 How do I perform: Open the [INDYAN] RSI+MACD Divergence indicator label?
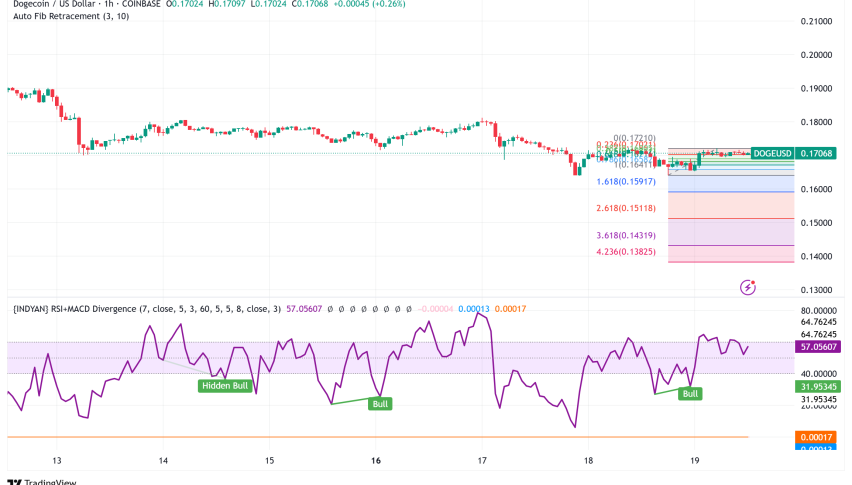[x=147, y=308]
